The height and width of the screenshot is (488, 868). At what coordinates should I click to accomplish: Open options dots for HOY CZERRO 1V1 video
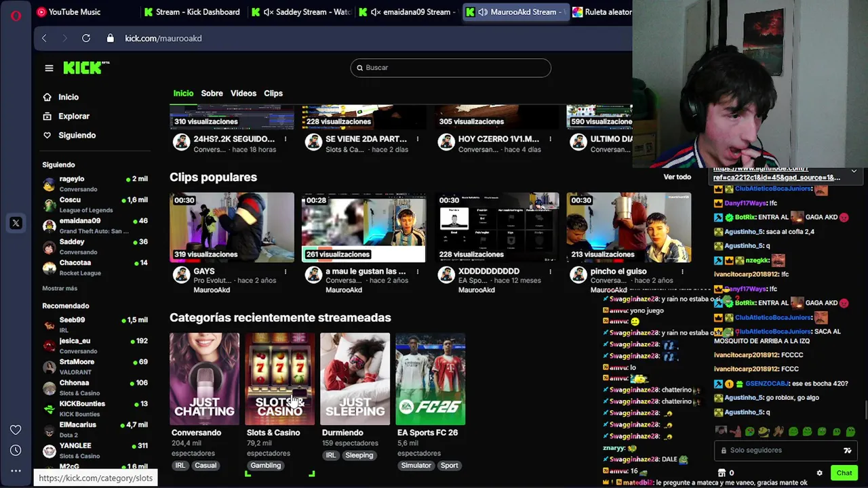tap(550, 139)
